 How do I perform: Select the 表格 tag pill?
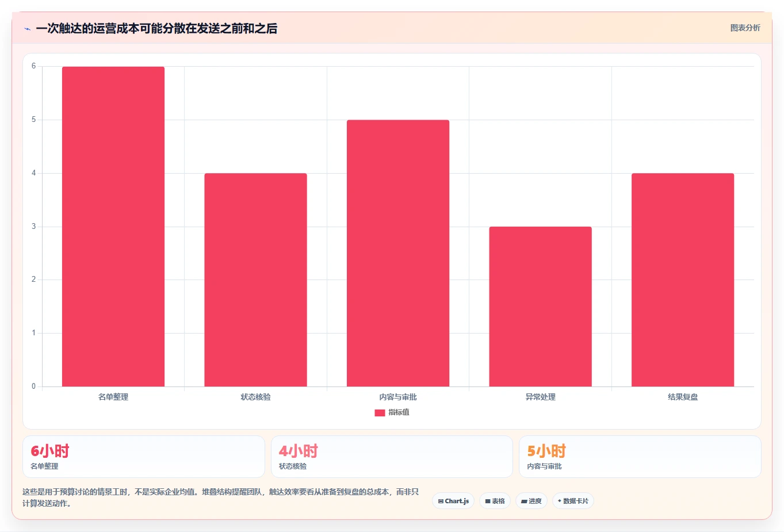[x=495, y=501]
